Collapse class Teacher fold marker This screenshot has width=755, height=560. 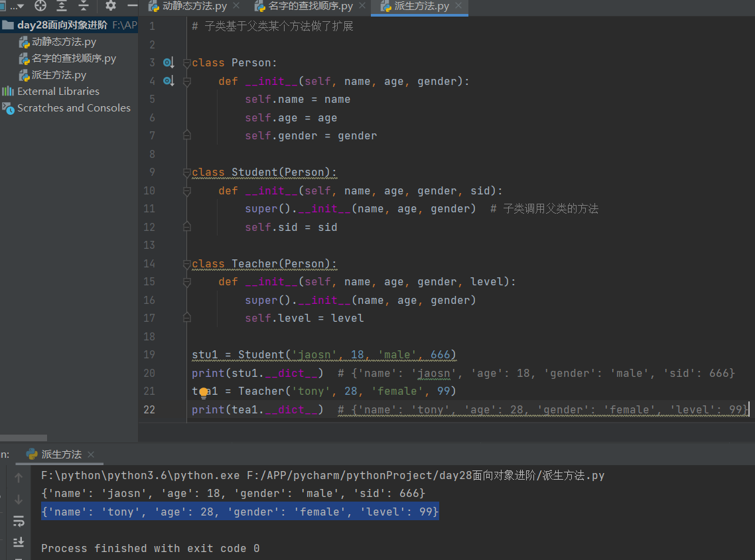pos(187,264)
